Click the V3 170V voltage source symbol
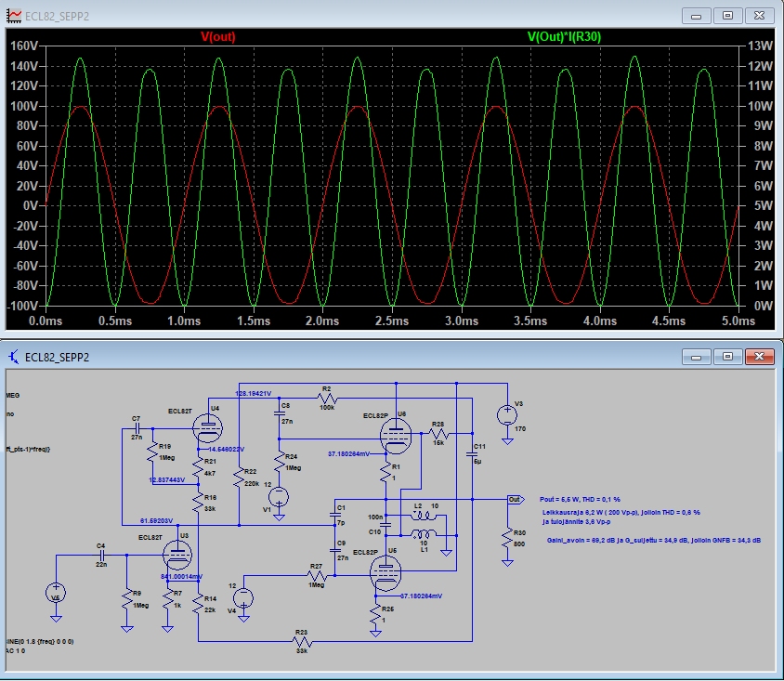This screenshot has width=784, height=681. point(507,415)
